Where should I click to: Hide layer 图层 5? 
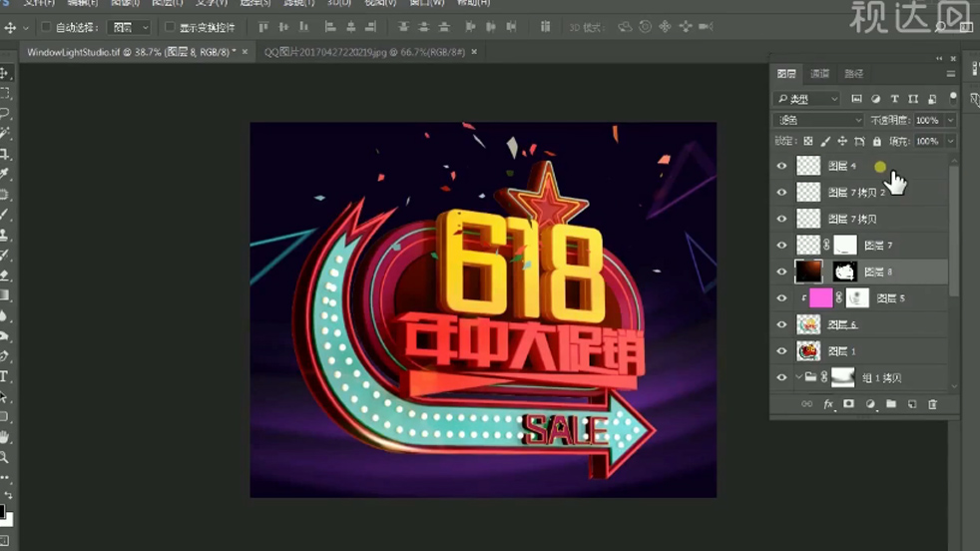tap(781, 298)
